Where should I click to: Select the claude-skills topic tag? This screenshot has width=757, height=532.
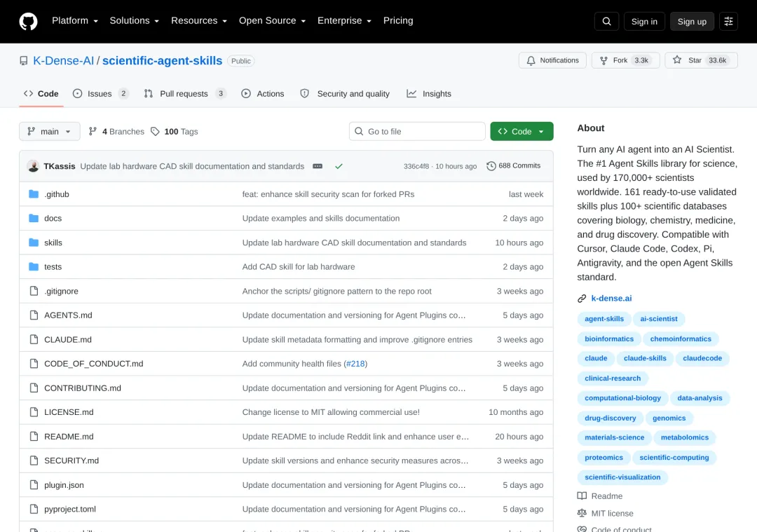pyautogui.click(x=645, y=358)
